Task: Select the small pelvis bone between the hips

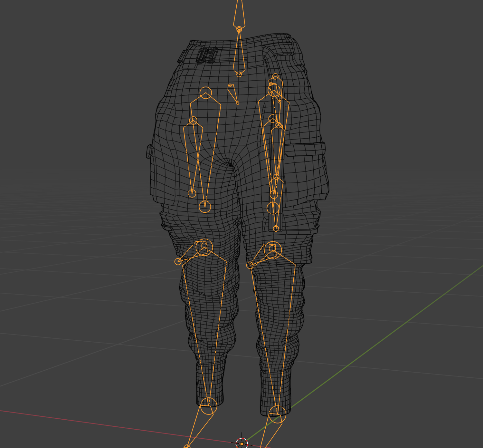Action: point(233,94)
